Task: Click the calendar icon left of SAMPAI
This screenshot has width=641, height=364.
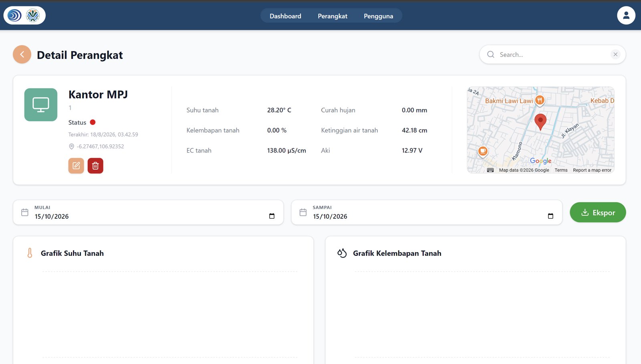Action: tap(303, 212)
